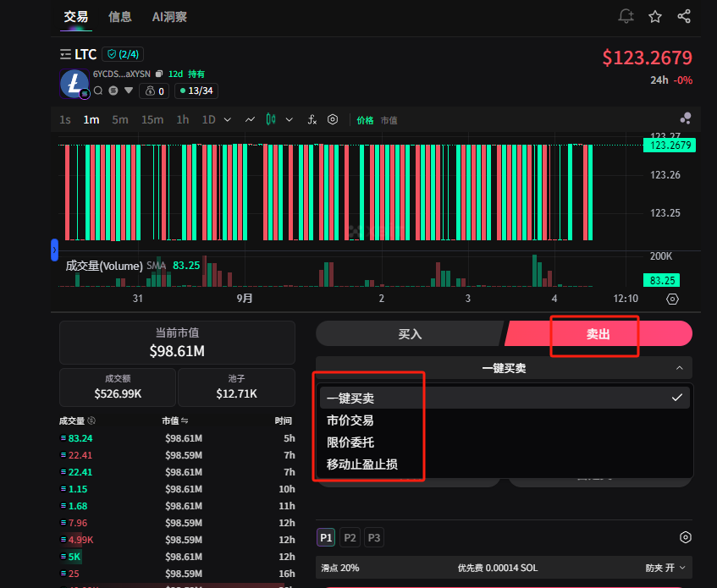This screenshot has width=717, height=588.
Task: Open the AI洞察 tab
Action: point(169,17)
